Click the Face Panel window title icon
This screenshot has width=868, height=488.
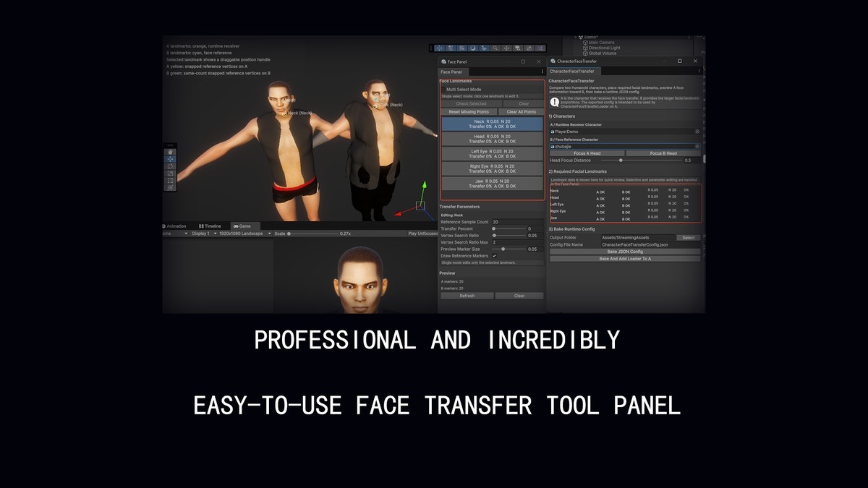[443, 61]
